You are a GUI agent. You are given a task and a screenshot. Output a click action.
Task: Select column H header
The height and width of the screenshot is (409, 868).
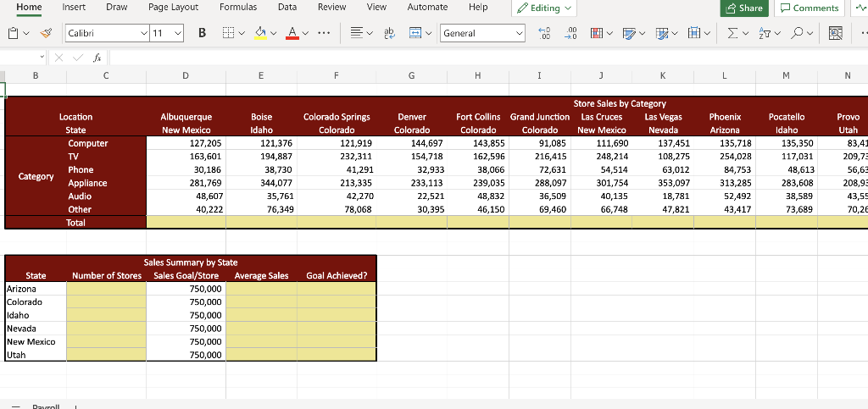pos(478,77)
